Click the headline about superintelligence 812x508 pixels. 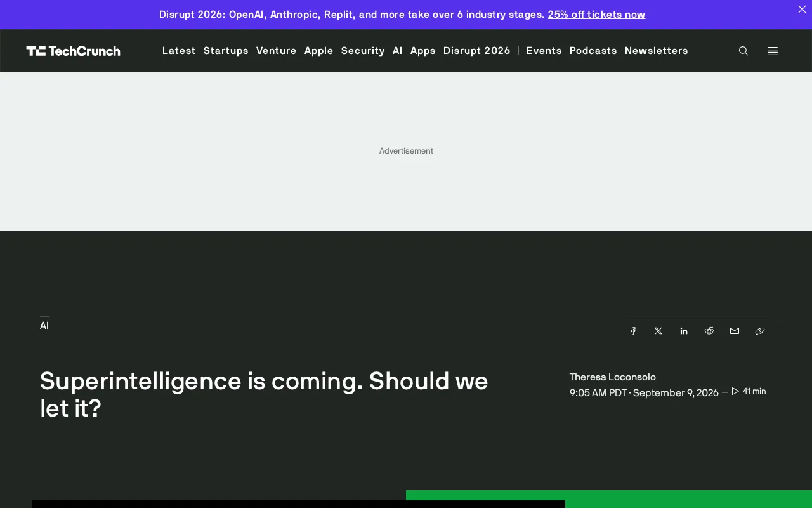point(264,394)
